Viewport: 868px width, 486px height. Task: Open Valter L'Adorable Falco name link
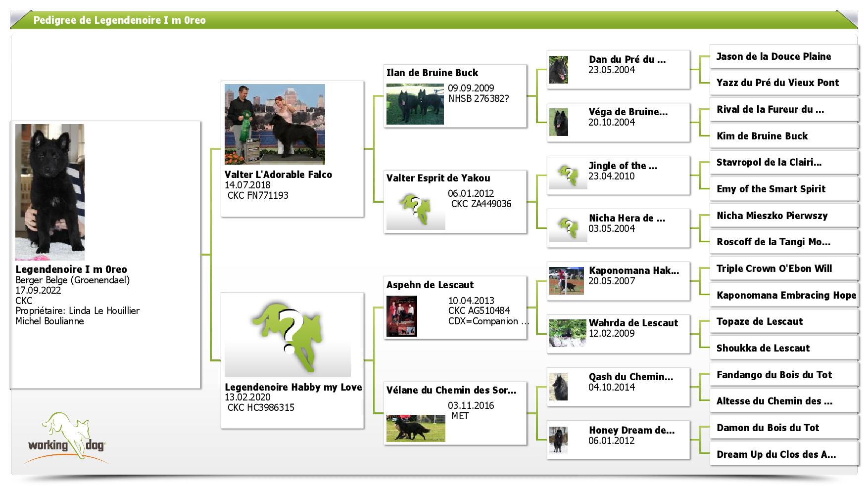[x=278, y=175]
